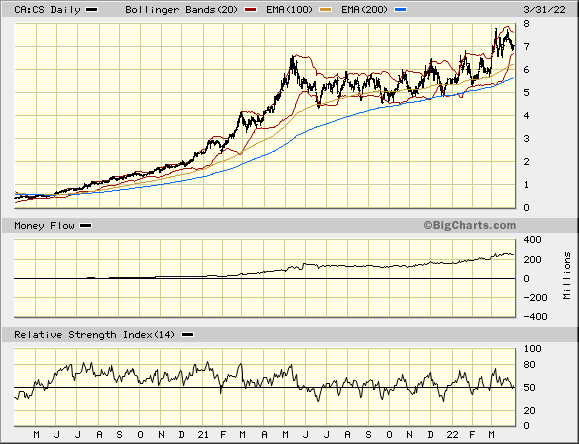Click the Money Flow axis label 400

[532, 240]
